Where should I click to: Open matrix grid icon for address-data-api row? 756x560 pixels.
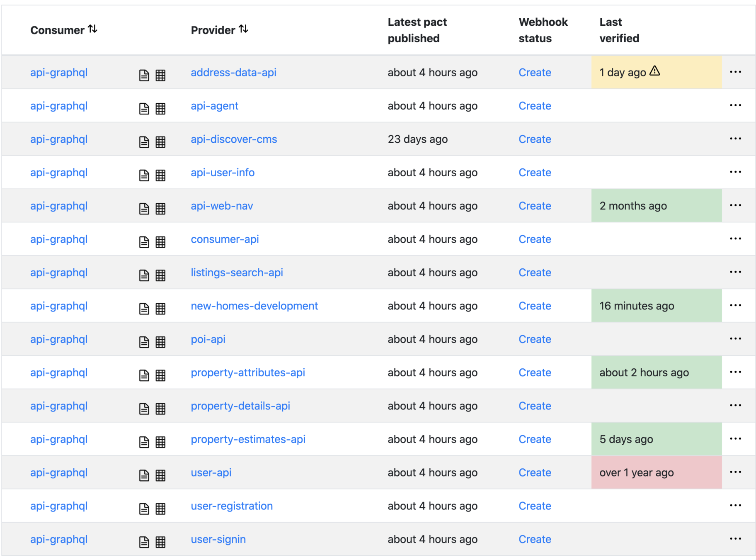coord(160,75)
